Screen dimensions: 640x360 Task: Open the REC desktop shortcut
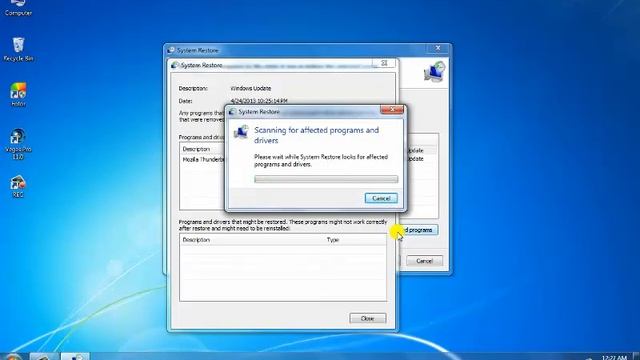point(18,187)
